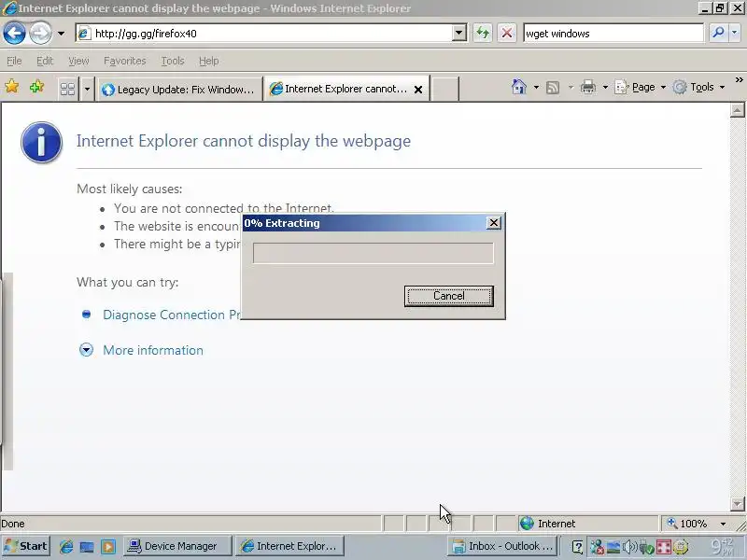Click the vertical scrollbar up arrow

click(737, 110)
